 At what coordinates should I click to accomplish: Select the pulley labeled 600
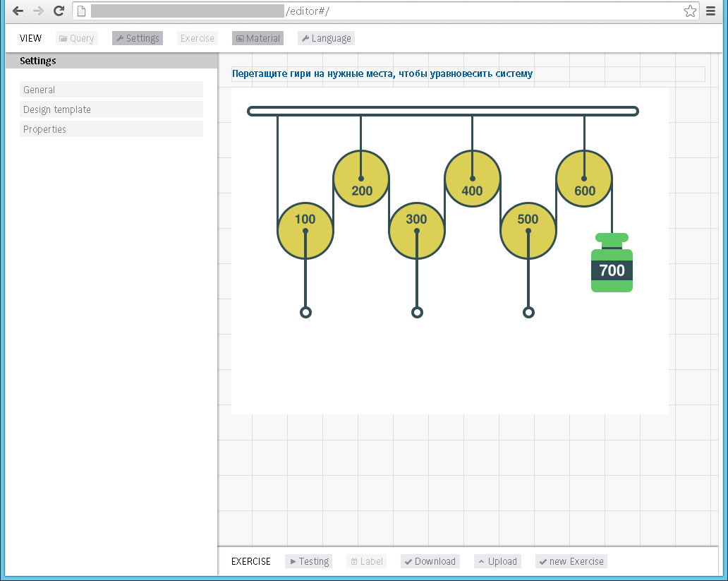point(584,179)
